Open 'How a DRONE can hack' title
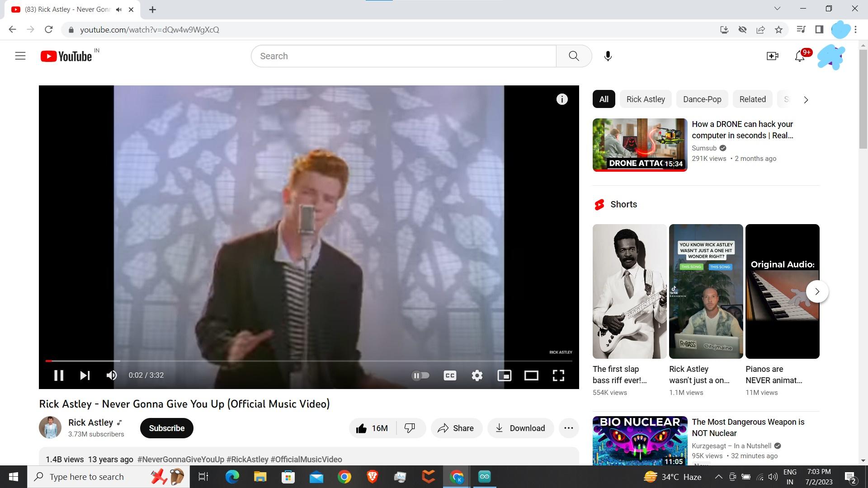868x488 pixels. [x=742, y=130]
